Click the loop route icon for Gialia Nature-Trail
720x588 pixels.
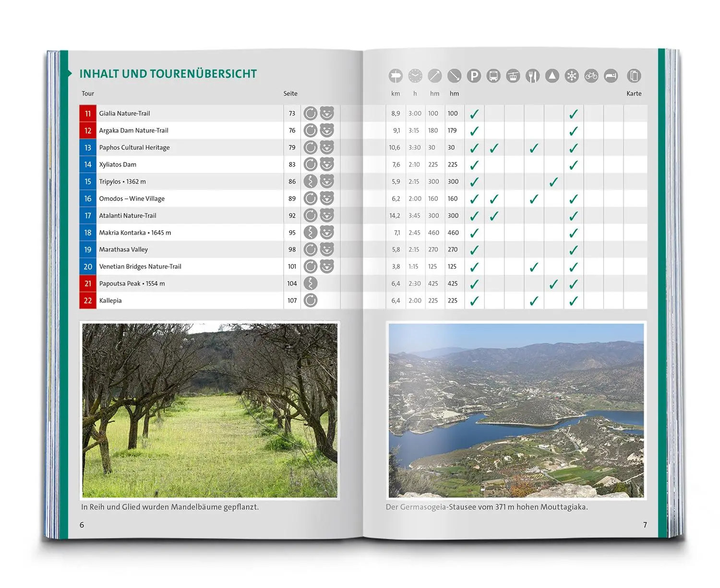311,113
